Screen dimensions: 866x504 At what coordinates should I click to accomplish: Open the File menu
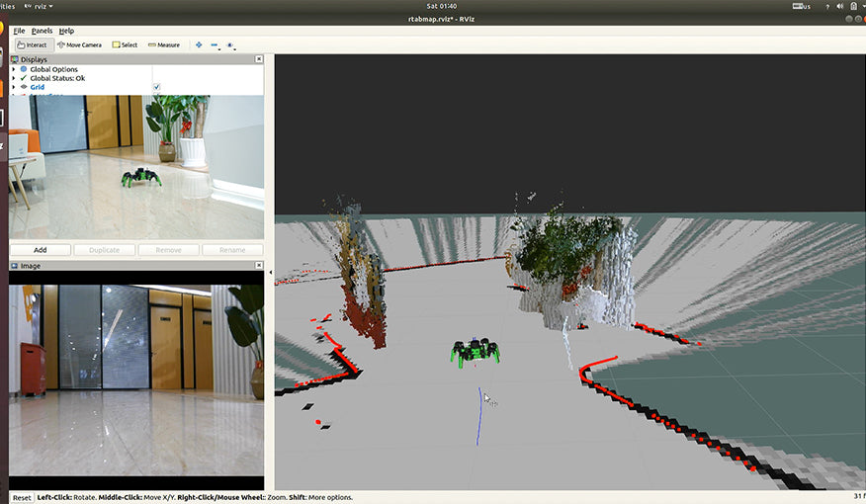click(x=19, y=31)
